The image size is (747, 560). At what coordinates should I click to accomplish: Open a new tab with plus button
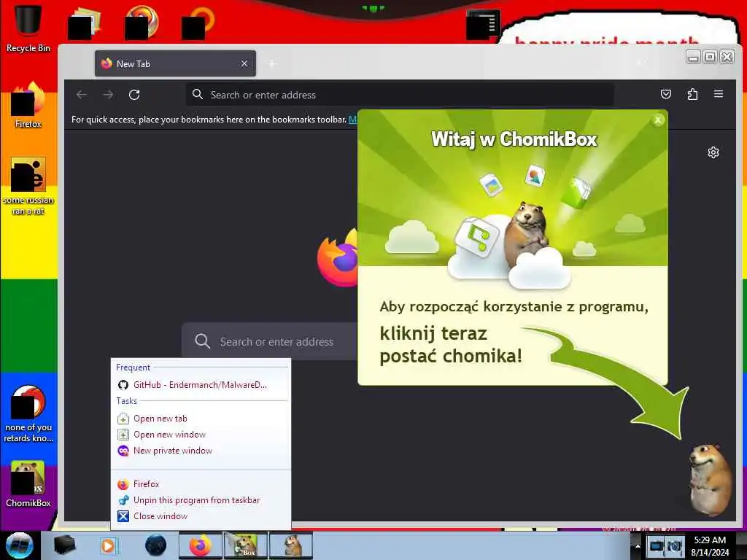272,63
